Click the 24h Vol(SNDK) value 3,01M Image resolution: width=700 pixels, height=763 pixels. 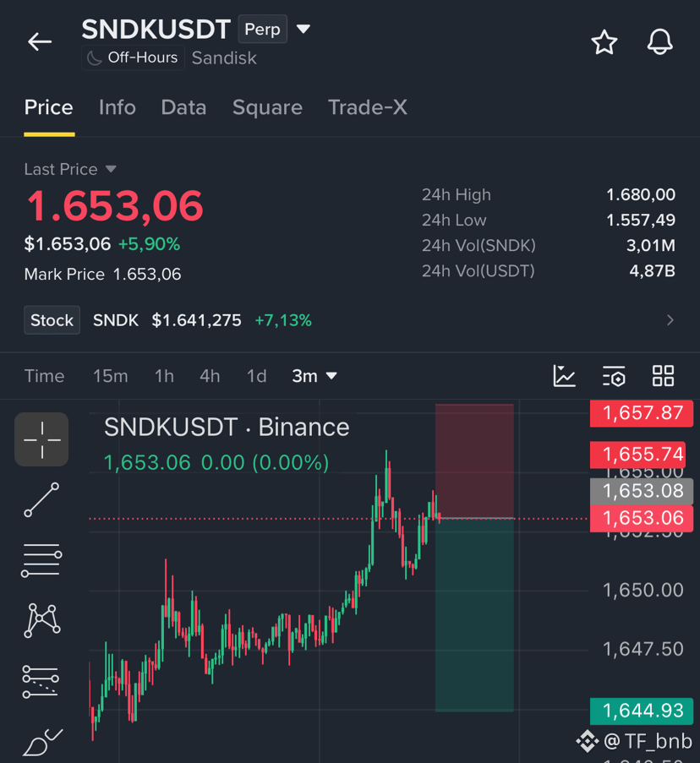pyautogui.click(x=651, y=245)
